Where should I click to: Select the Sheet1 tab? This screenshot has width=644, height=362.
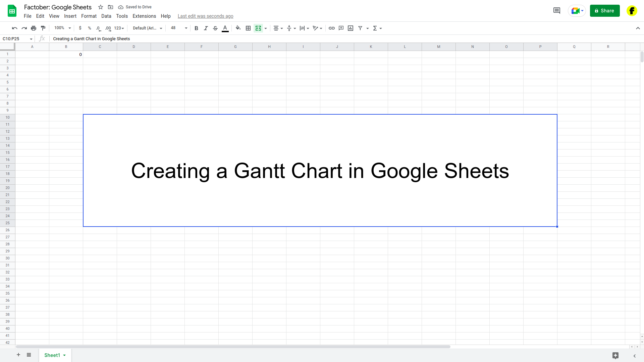pyautogui.click(x=55, y=355)
